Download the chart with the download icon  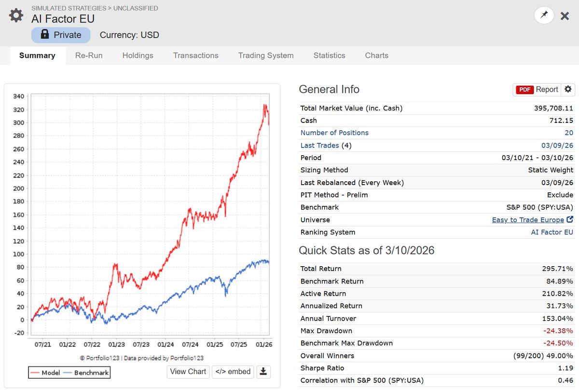coord(263,371)
